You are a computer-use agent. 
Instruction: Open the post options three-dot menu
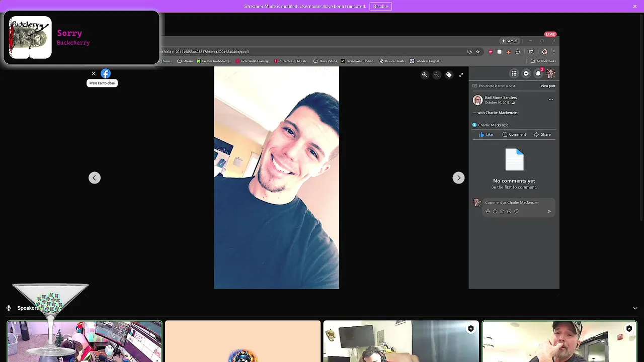(x=550, y=100)
